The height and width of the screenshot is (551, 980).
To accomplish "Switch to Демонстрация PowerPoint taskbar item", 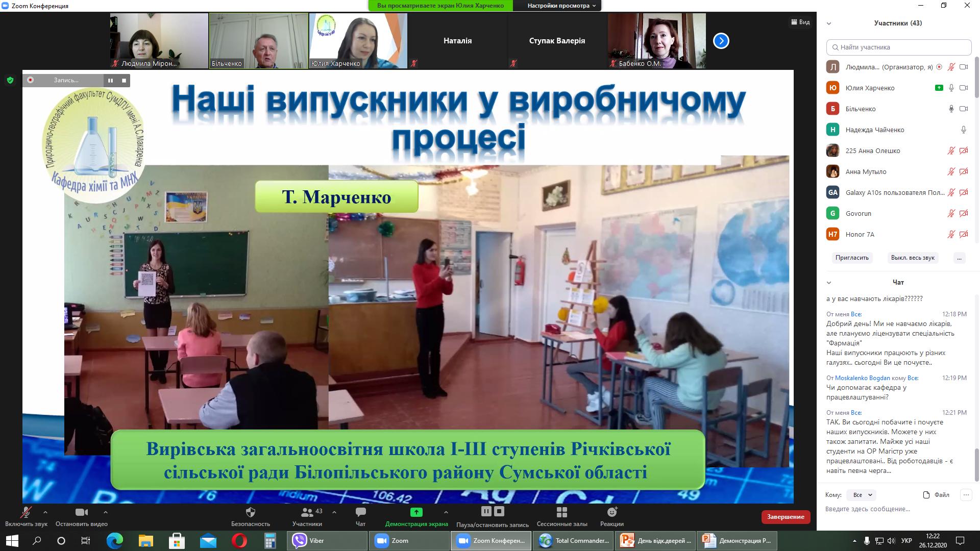I will 738,541.
